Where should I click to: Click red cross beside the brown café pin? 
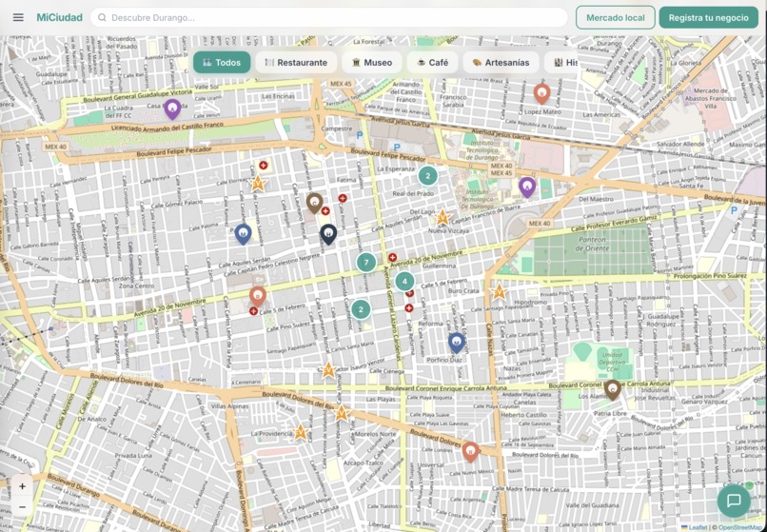pyautogui.click(x=325, y=211)
